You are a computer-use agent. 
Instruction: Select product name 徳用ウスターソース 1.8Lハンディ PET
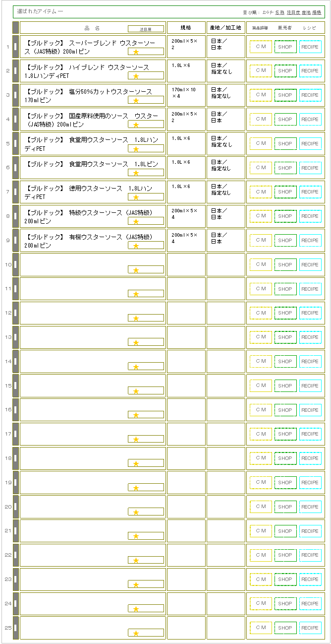click(x=88, y=193)
